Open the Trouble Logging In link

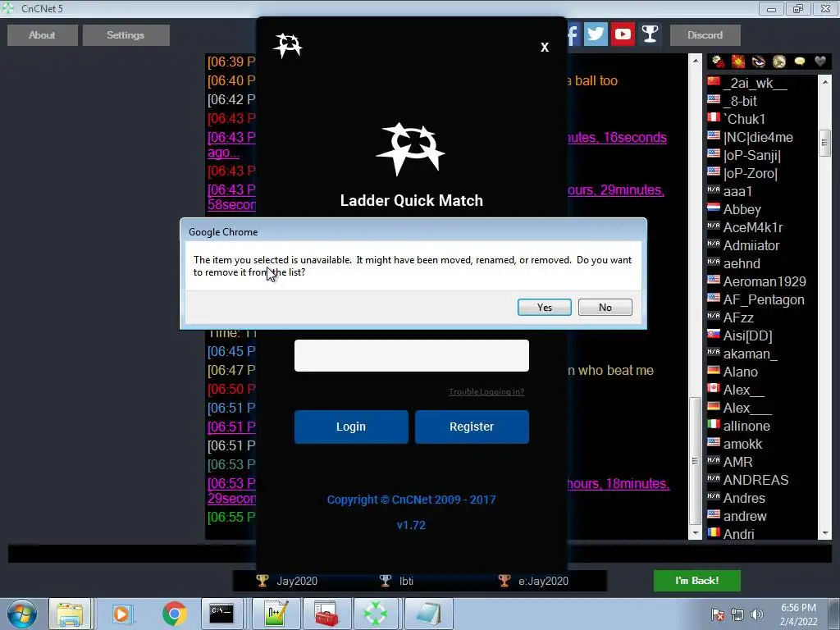tap(486, 391)
